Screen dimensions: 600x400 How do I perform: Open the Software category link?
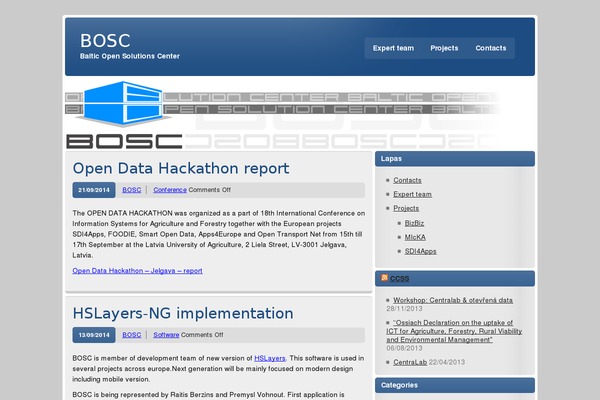pos(166,335)
